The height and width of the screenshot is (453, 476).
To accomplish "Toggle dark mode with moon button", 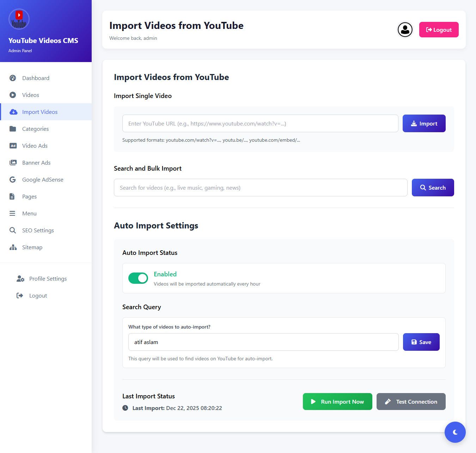I will pyautogui.click(x=455, y=432).
